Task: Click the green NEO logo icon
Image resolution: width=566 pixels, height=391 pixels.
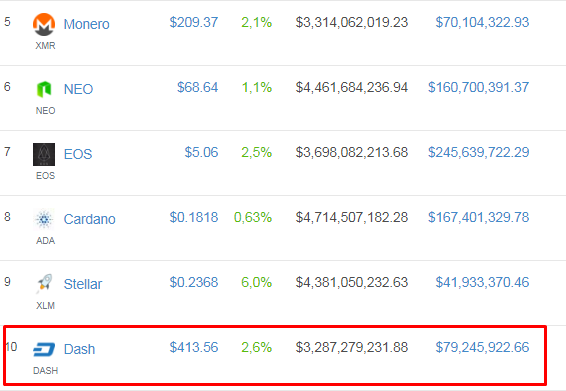Action: coord(44,89)
